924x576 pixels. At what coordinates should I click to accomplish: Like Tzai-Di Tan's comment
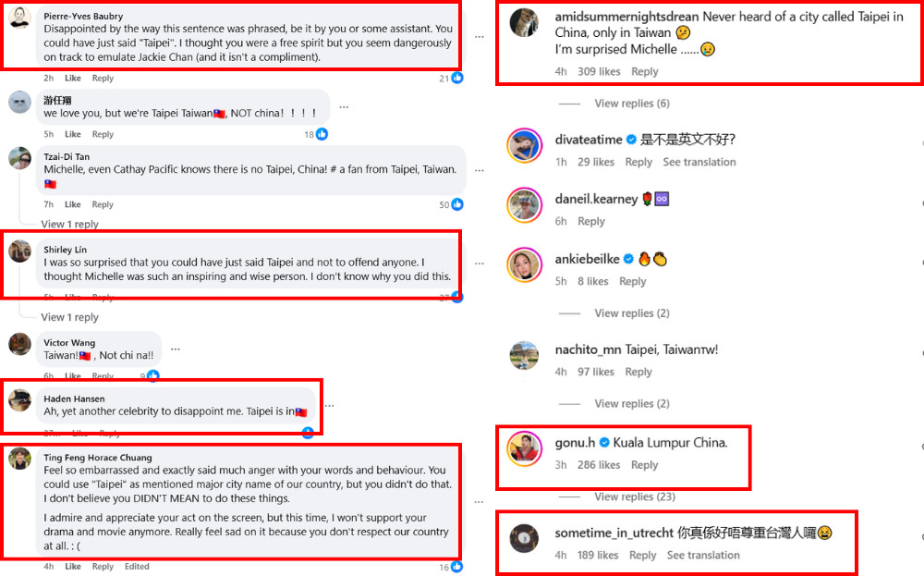pos(72,204)
